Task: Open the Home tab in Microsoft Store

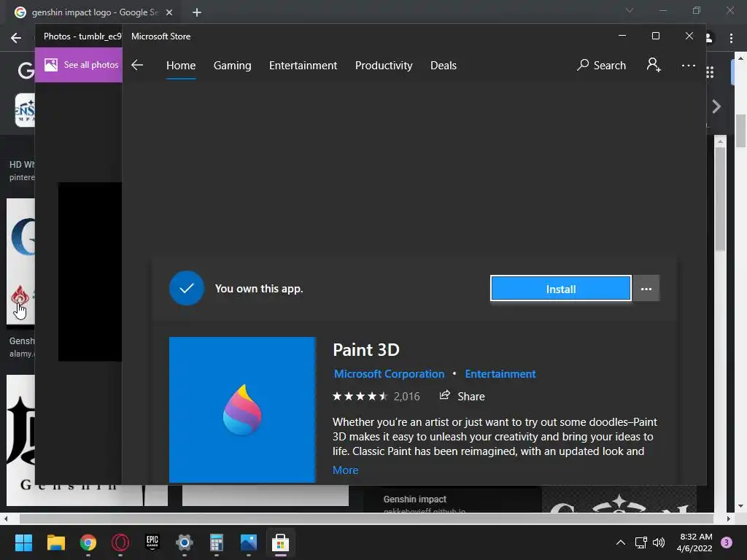Action: click(181, 65)
